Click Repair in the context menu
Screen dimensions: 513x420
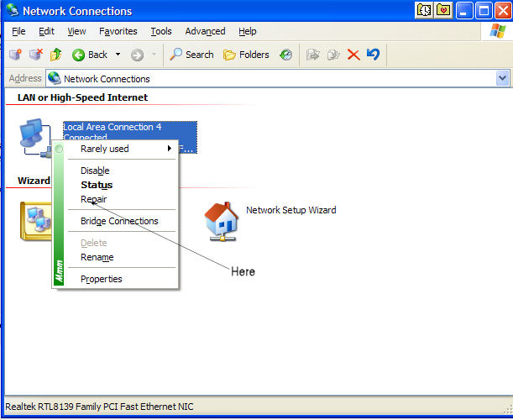click(x=93, y=199)
